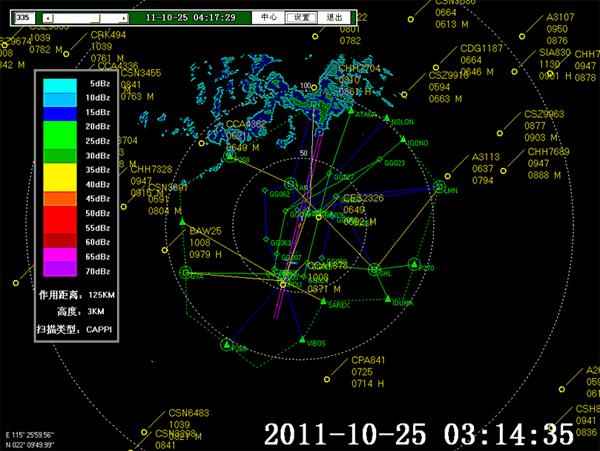The width and height of the screenshot is (600, 451).
Task: Select the BAW25 aircraft target marker
Action: pyautogui.click(x=165, y=250)
